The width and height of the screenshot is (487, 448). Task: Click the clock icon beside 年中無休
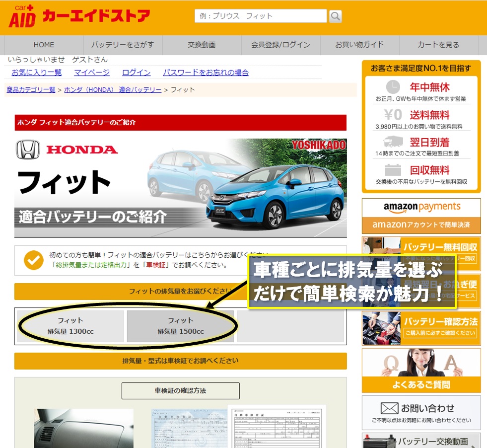click(393, 87)
